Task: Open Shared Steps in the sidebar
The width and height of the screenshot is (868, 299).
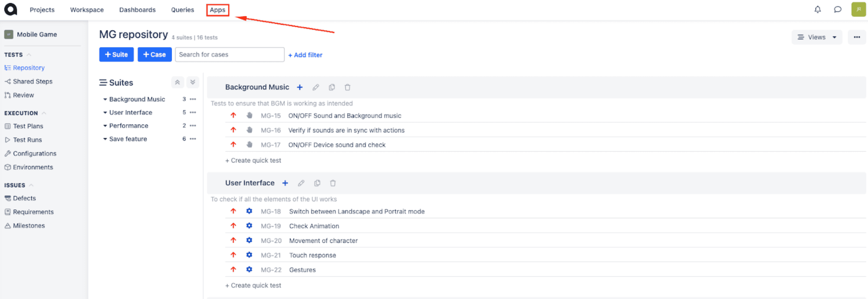Action: (33, 81)
